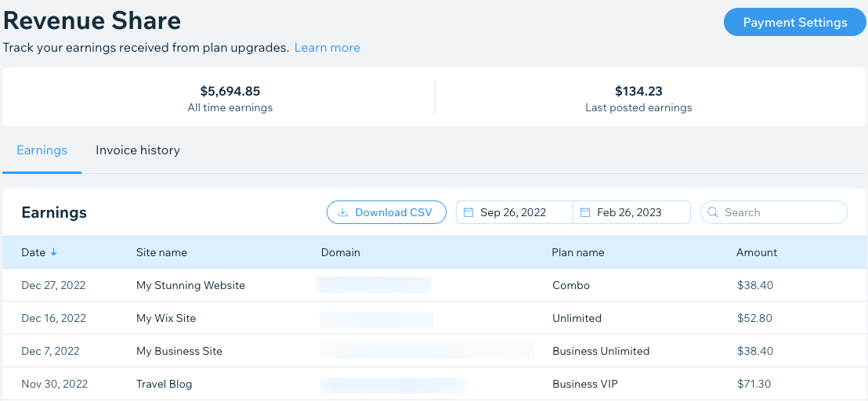Click the My Business Site row
This screenshot has width=868, height=401.
point(179,352)
